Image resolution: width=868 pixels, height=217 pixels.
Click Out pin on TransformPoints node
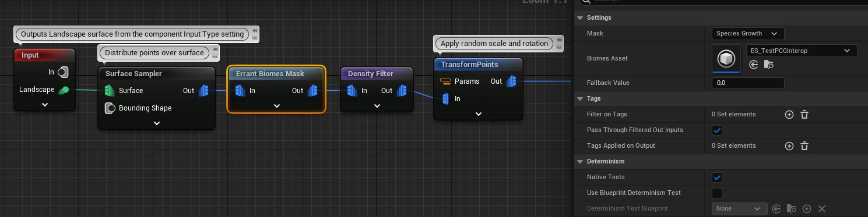pos(511,81)
